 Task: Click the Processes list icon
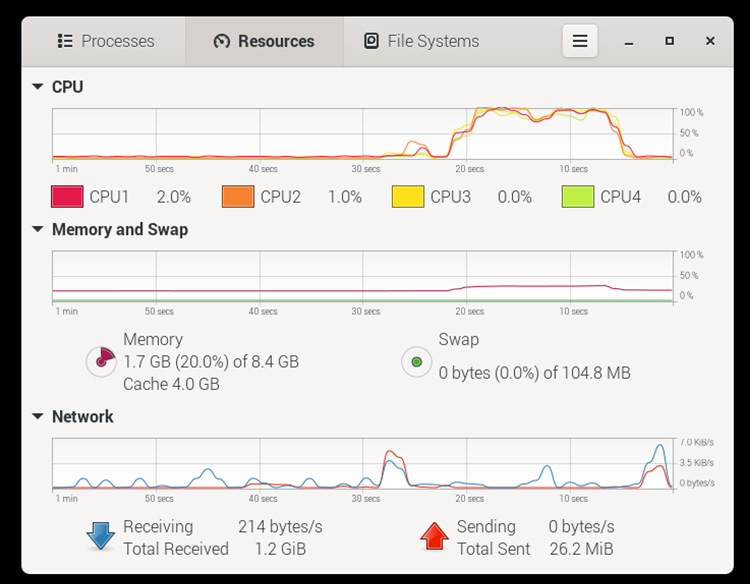tap(65, 41)
